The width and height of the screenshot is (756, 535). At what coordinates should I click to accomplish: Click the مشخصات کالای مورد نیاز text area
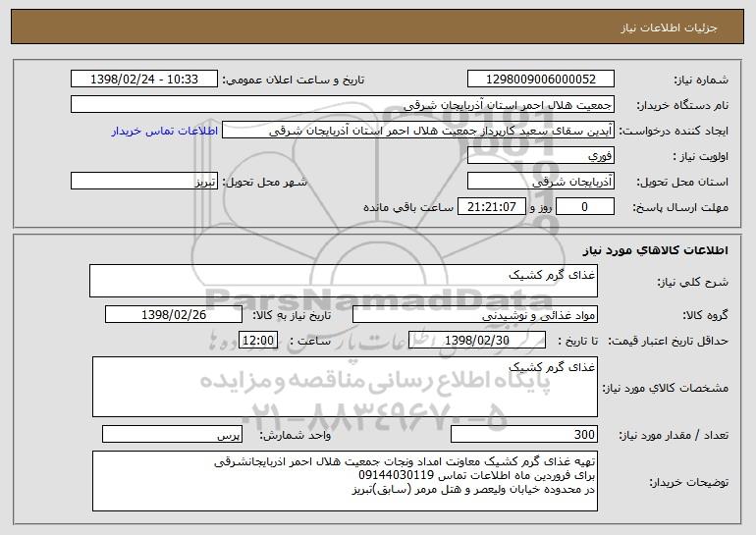coord(345,387)
